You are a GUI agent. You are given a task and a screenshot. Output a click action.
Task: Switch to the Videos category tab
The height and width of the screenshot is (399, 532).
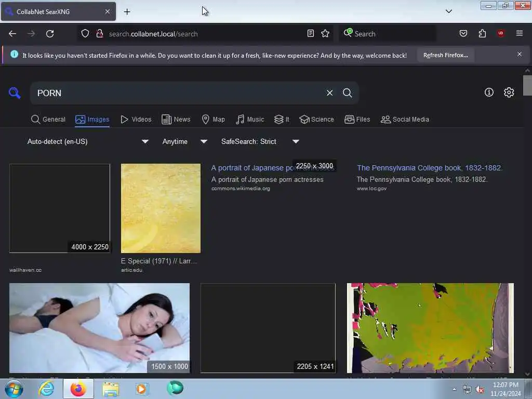(136, 119)
